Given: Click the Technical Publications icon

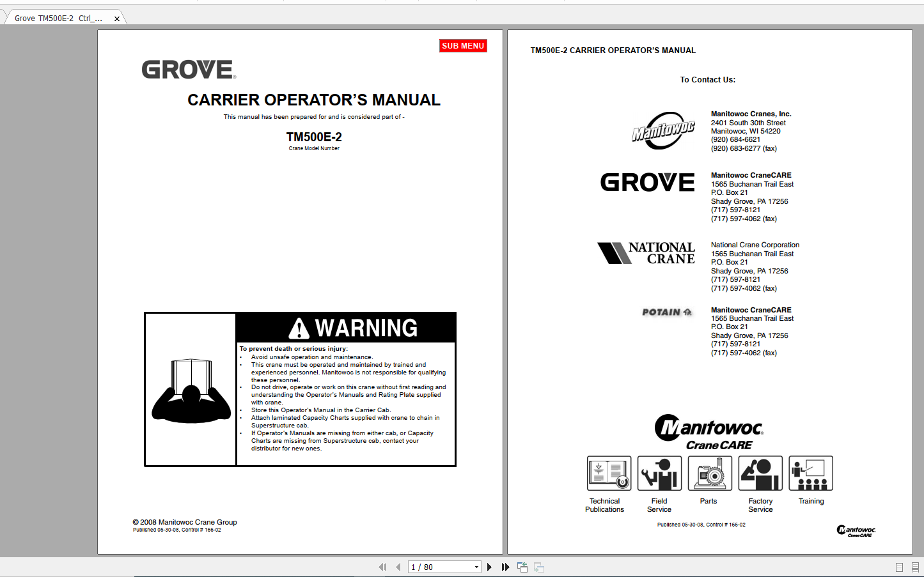Looking at the screenshot, I should click(609, 473).
